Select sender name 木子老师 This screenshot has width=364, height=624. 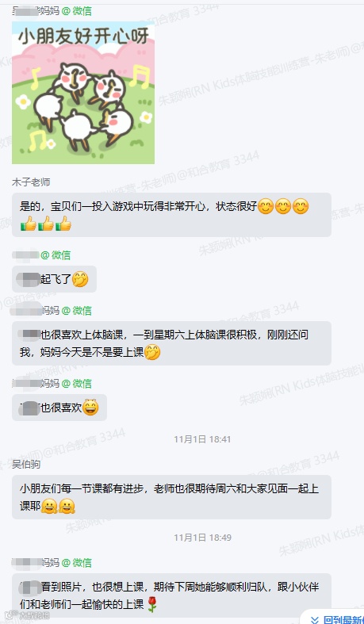click(x=31, y=182)
